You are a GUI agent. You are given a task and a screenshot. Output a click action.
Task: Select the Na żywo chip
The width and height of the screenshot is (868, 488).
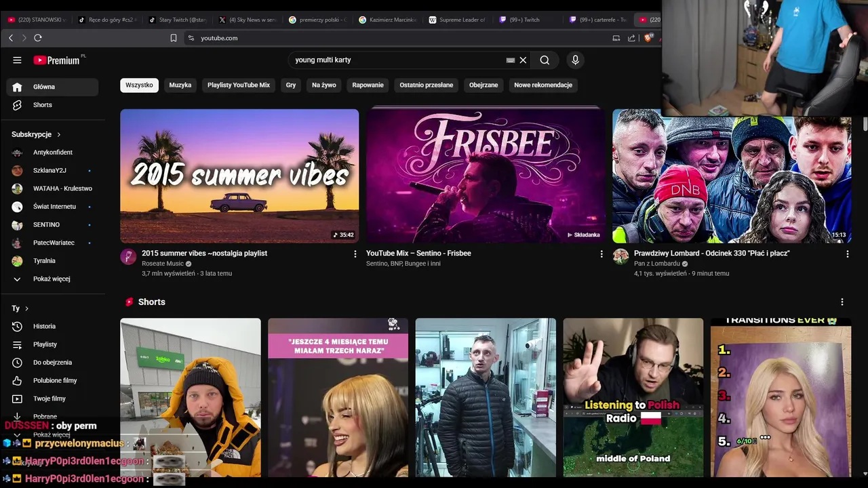(x=324, y=85)
